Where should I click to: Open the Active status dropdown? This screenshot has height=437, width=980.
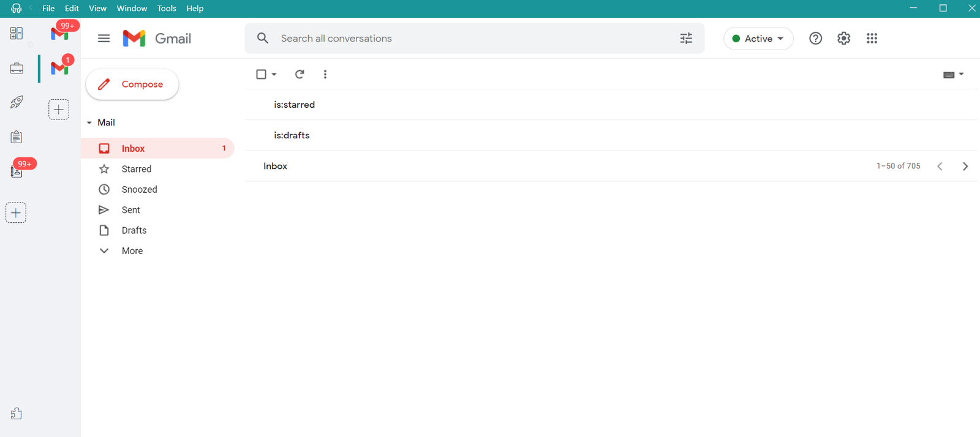pos(758,39)
